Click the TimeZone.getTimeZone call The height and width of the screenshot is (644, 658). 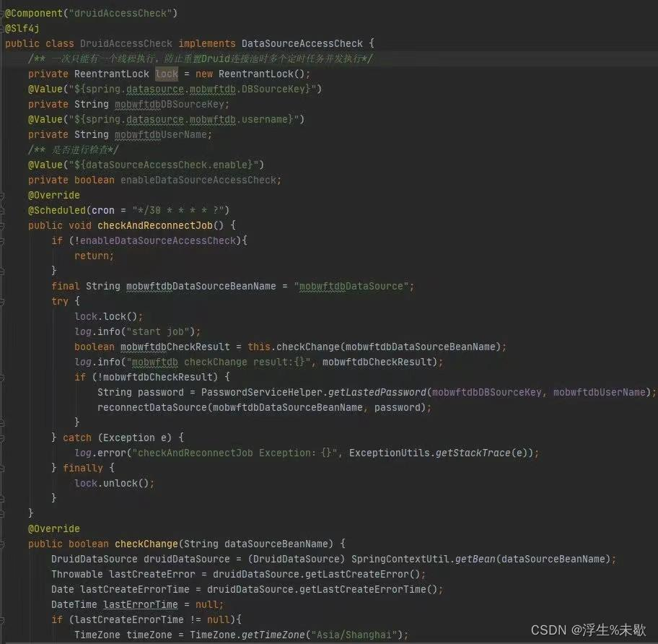(x=247, y=635)
